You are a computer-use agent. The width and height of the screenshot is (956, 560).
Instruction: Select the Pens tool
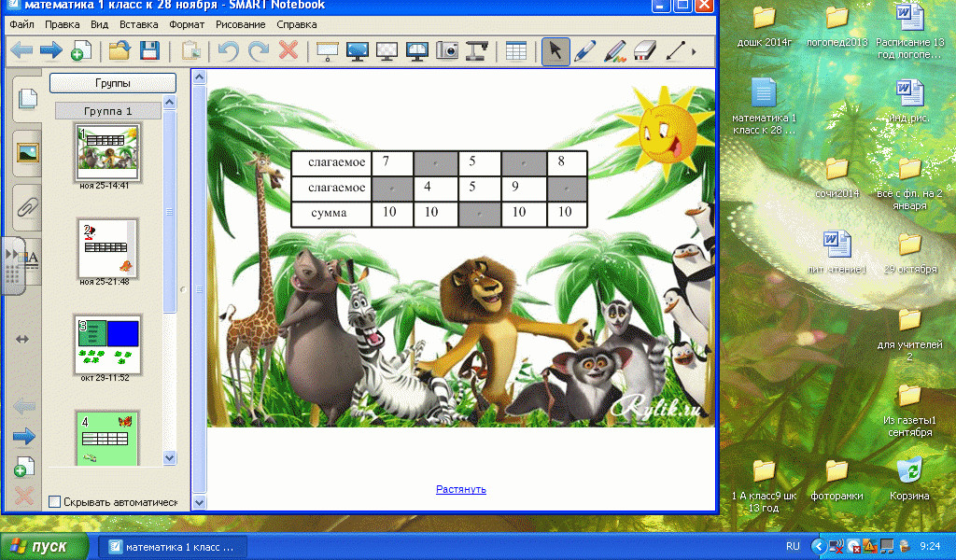[585, 50]
